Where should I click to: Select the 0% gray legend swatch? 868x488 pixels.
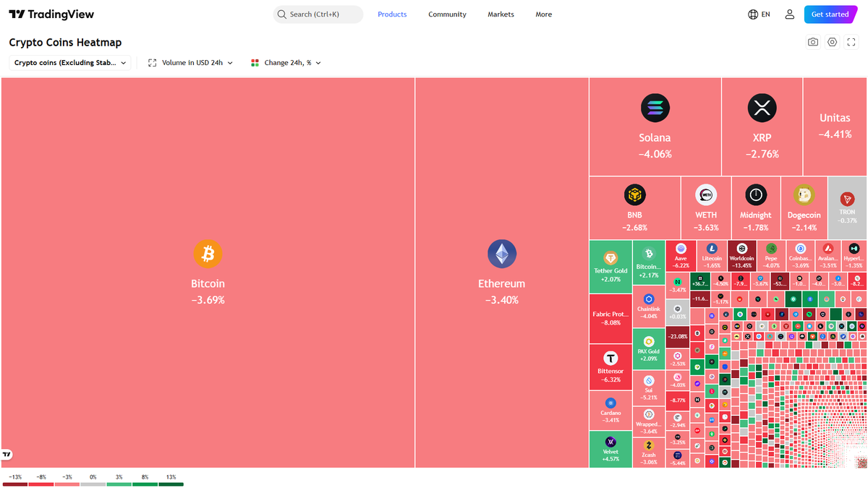point(93,484)
